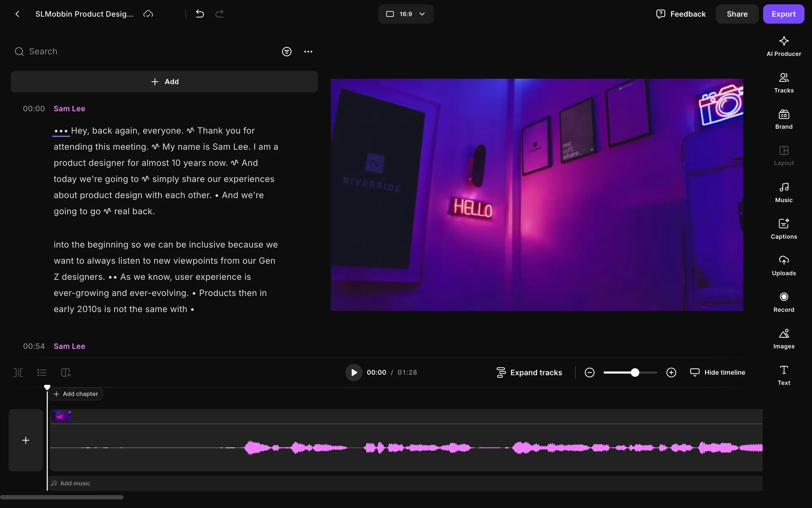Play the video from 00:00

354,373
